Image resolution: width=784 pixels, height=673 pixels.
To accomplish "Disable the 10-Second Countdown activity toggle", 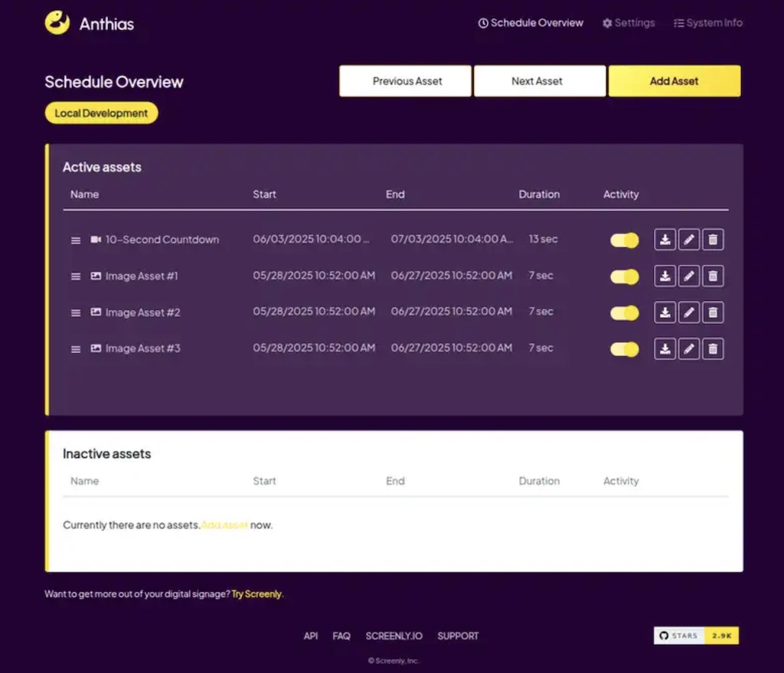I will [624, 240].
